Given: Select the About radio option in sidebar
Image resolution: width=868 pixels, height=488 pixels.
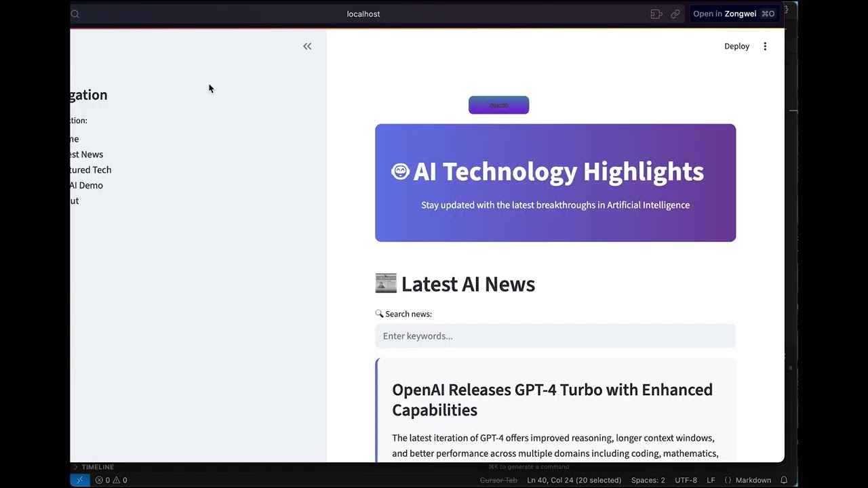Looking at the screenshot, I should click(x=75, y=201).
